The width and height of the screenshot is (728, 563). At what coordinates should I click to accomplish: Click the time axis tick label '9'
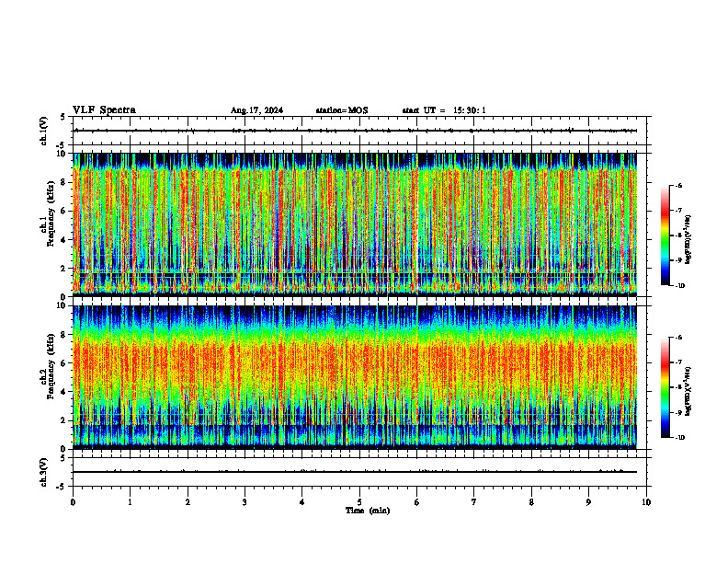tap(588, 502)
